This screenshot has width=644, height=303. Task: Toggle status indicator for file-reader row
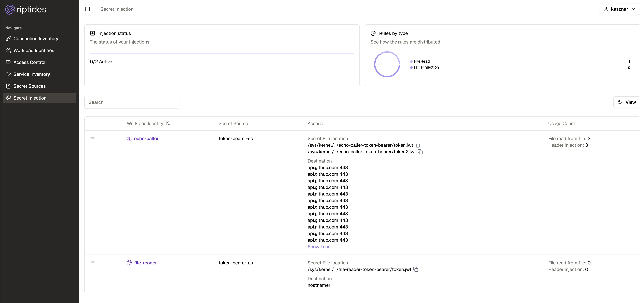click(x=93, y=262)
